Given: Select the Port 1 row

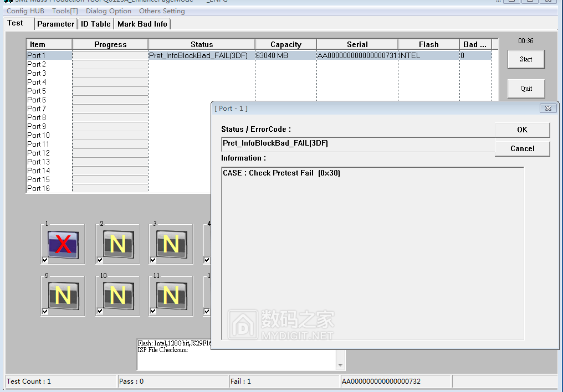Looking at the screenshot, I should pyautogui.click(x=259, y=55).
